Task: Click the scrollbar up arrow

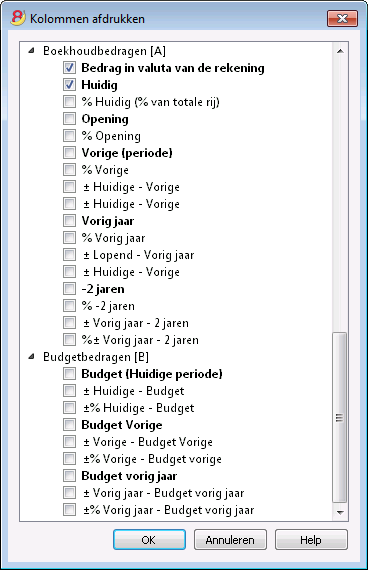Action: 340,51
